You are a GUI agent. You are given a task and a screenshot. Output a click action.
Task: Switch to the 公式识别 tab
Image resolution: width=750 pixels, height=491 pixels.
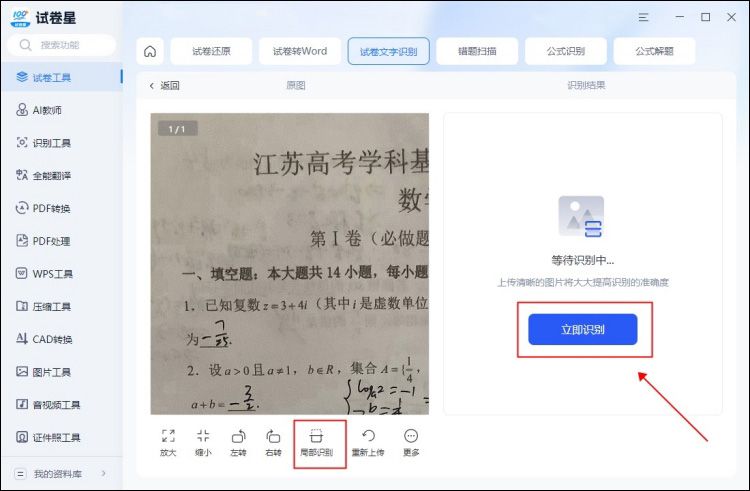tap(566, 51)
